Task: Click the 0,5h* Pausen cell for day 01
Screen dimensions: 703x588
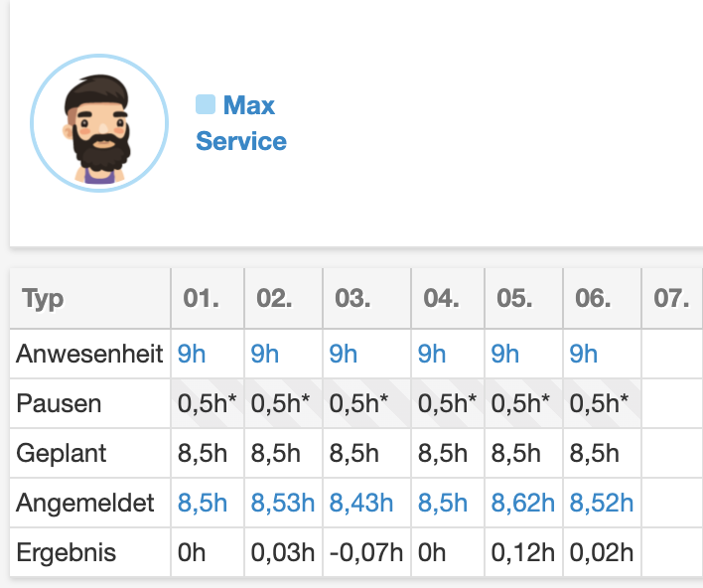Action: point(208,404)
